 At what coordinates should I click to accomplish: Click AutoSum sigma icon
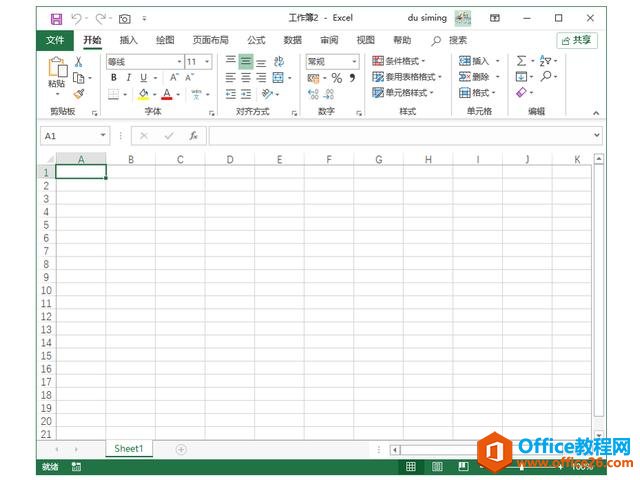click(x=521, y=61)
